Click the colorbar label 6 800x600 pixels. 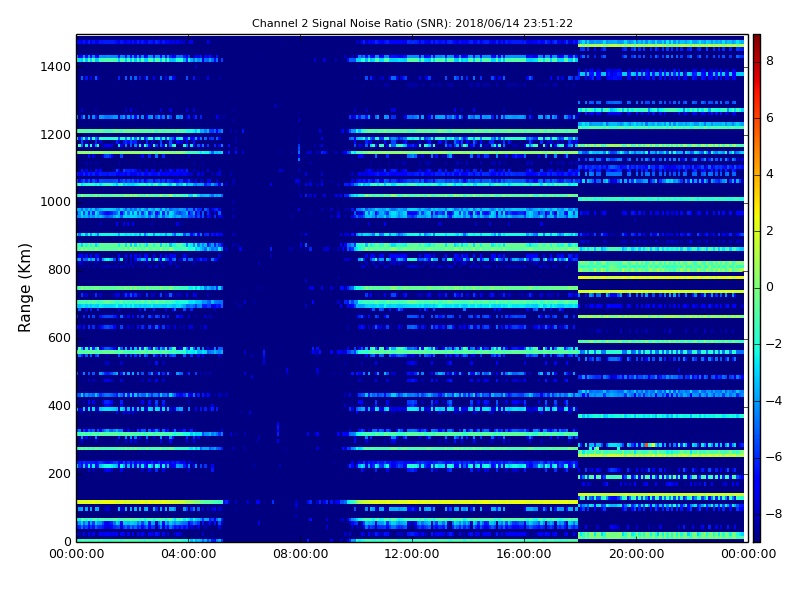[x=770, y=118]
